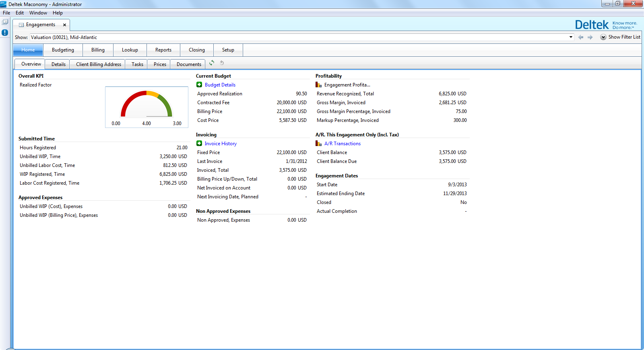Click the chart icon next to Engagement Profita...

(x=318, y=85)
